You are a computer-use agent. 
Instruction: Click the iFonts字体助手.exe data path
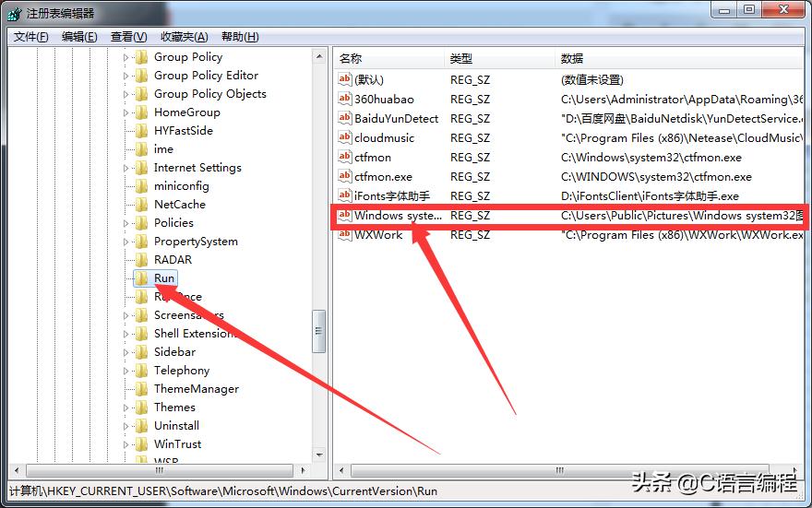[650, 196]
